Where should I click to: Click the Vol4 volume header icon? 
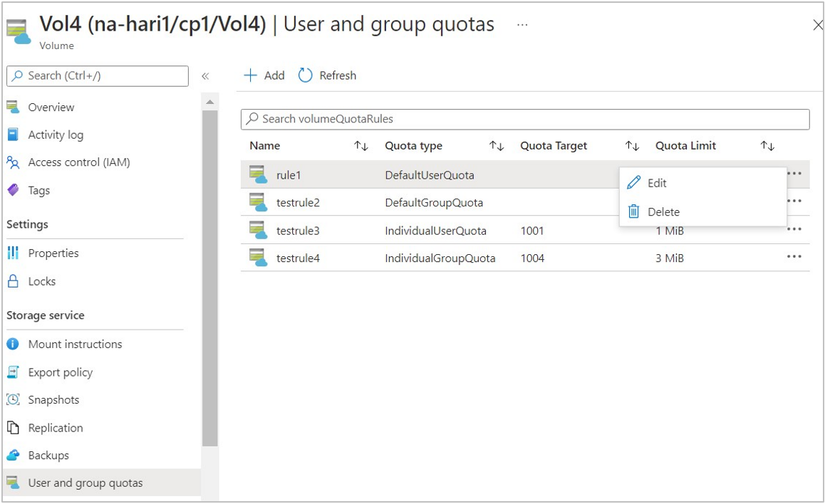click(19, 31)
